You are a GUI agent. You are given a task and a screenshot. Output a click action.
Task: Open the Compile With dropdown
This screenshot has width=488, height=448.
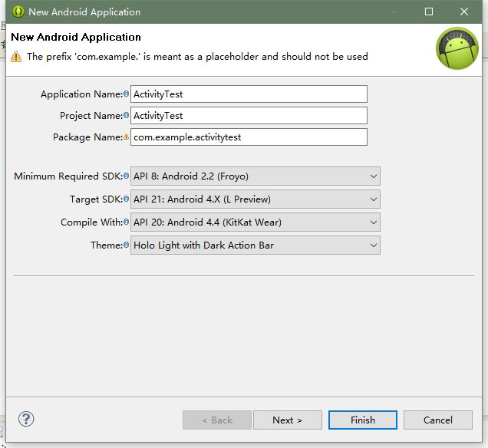[256, 222]
